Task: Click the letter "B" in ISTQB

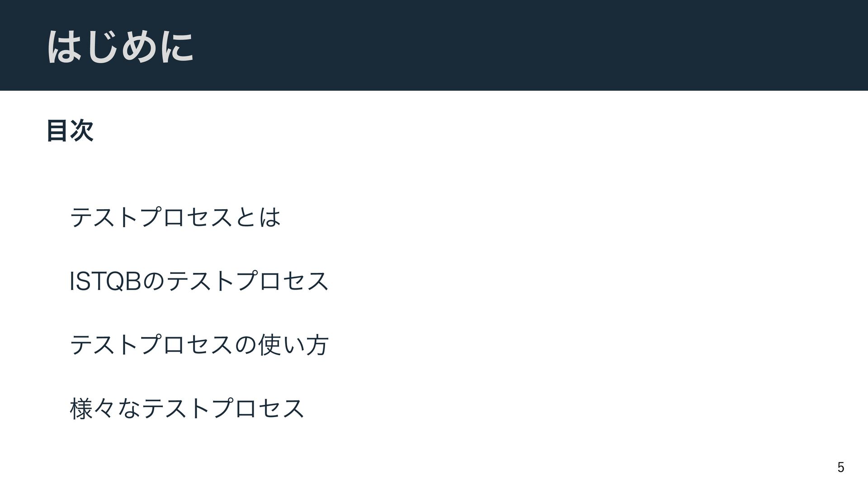Action: tap(136, 281)
